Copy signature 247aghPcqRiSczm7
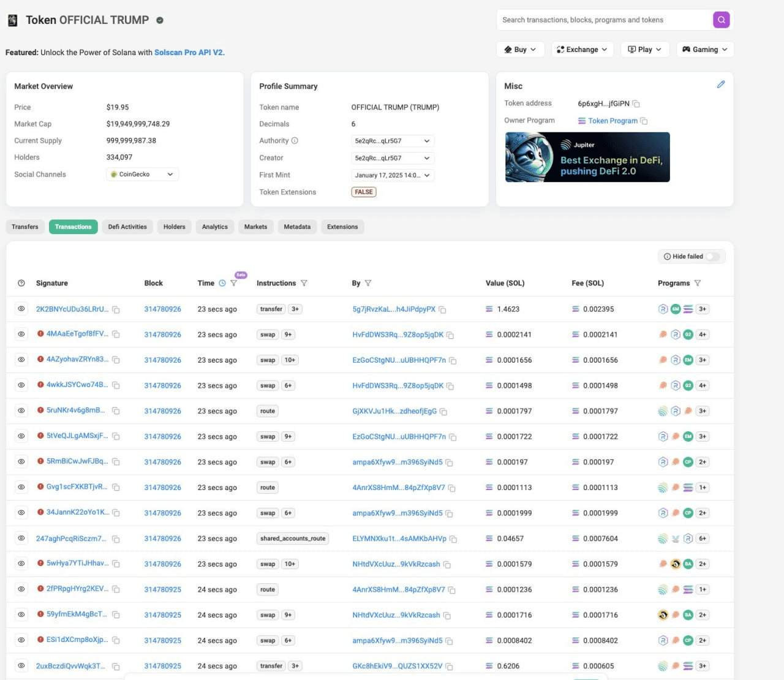 [116, 539]
